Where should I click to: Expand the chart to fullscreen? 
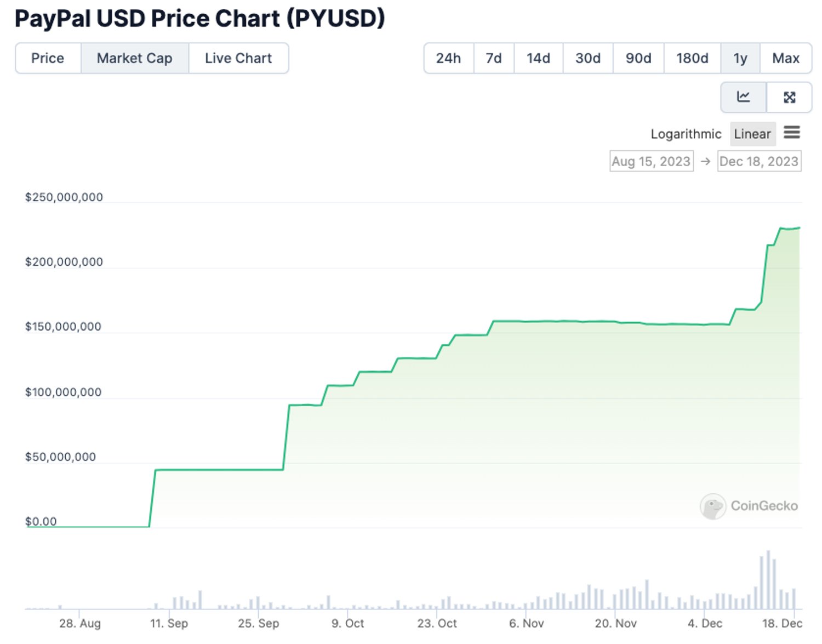tap(789, 97)
